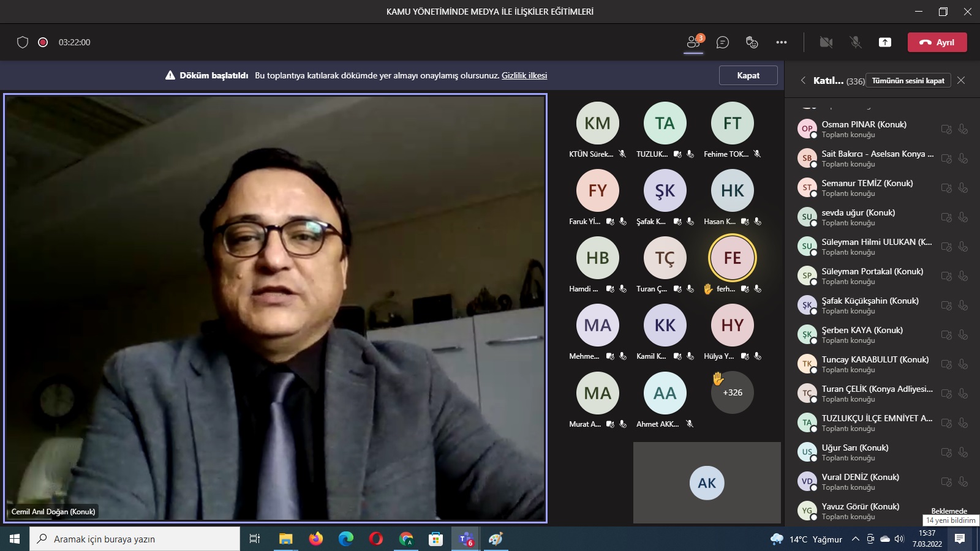Click the Ayrıl leave button
Viewport: 980px width, 551px height.
[x=937, y=42]
